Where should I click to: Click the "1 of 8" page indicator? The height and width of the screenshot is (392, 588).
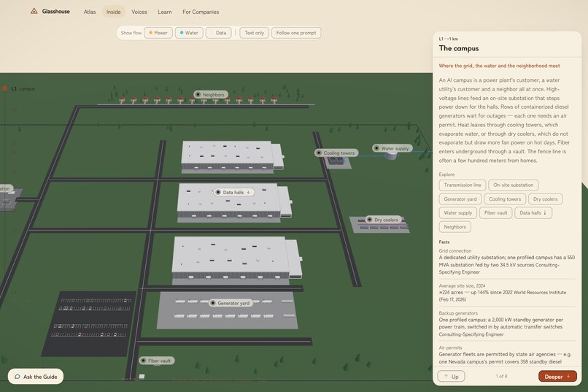point(501,376)
